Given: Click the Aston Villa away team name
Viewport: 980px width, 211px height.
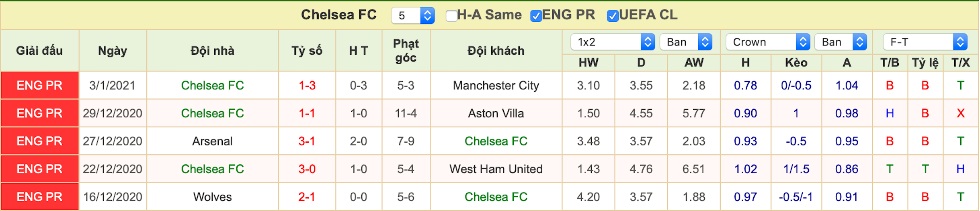Looking at the screenshot, I should coord(496,113).
